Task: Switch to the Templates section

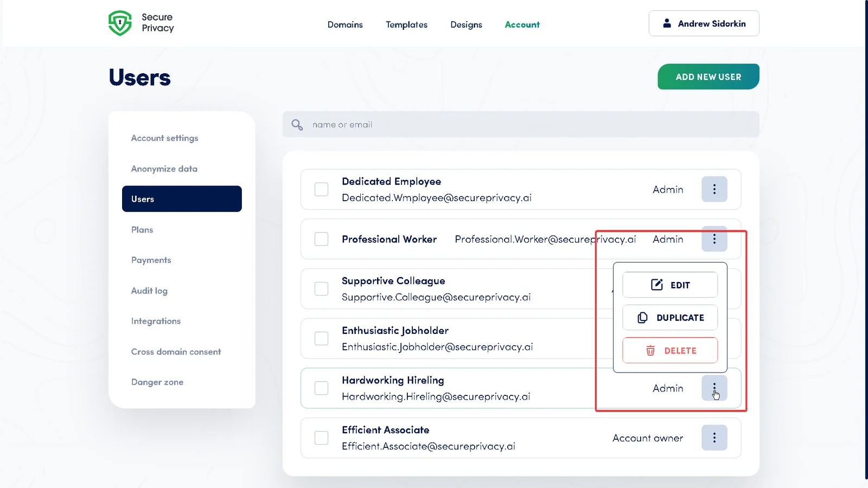Action: pyautogui.click(x=406, y=24)
